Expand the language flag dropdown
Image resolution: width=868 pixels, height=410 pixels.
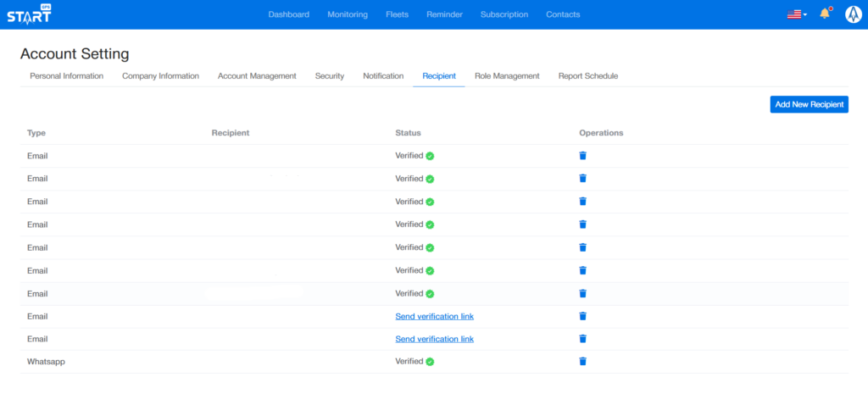[797, 14]
